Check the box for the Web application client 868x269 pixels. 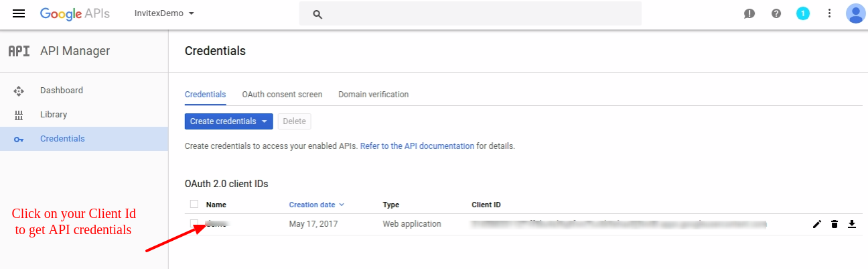coord(194,223)
